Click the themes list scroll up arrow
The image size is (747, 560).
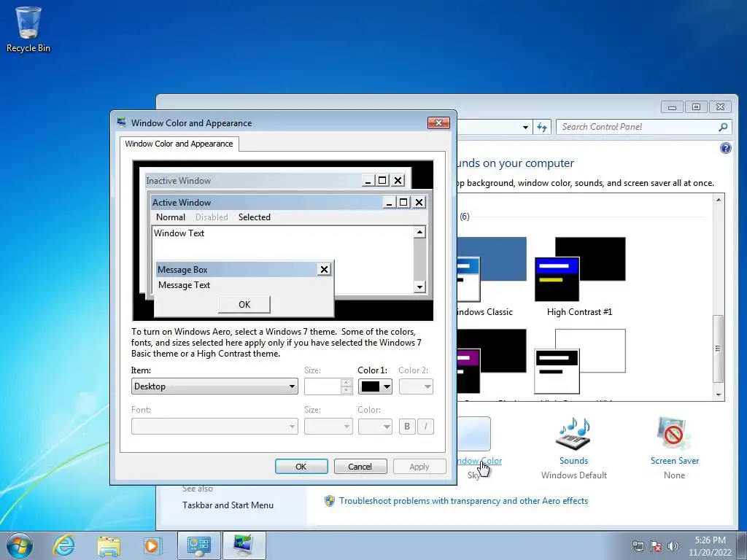(719, 200)
